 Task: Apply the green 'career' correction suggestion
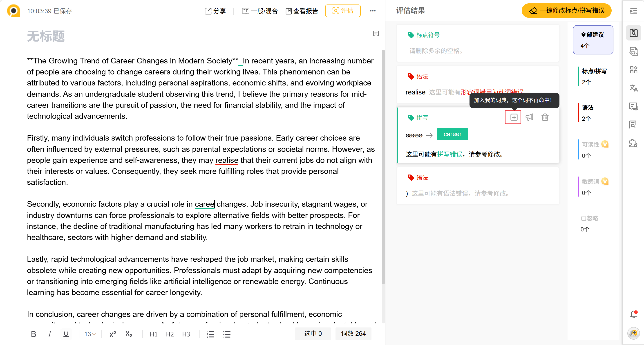pyautogui.click(x=452, y=134)
